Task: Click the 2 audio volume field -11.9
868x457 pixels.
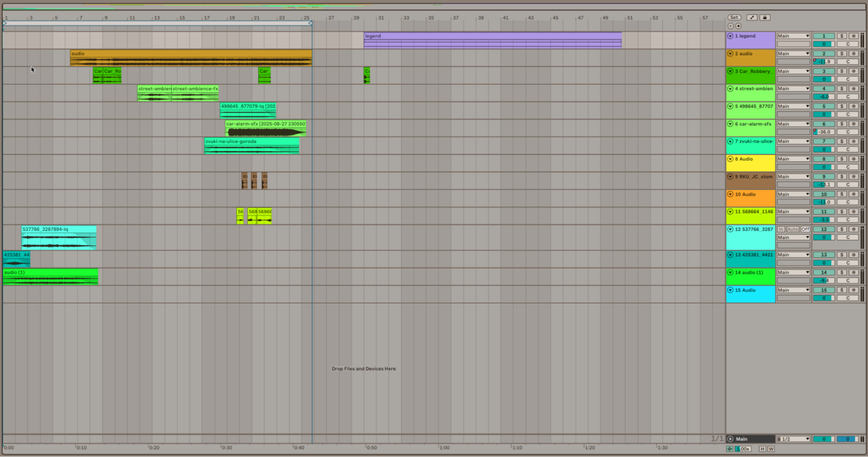Action: 824,62
